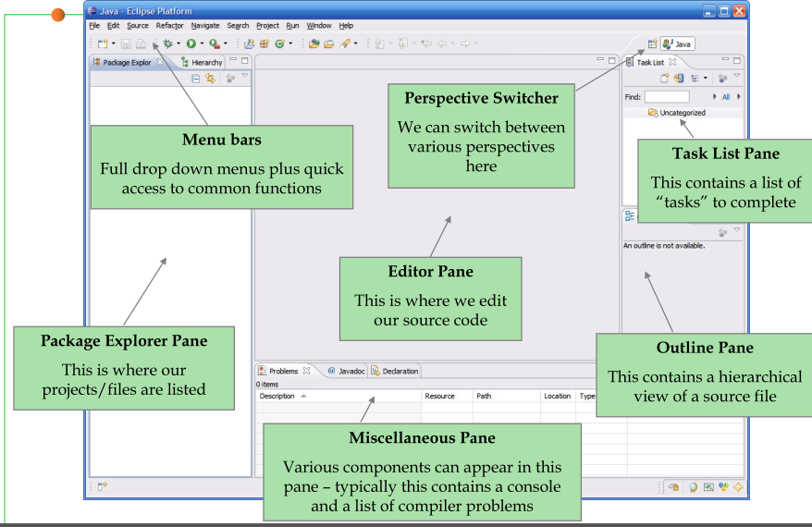Maximize the Package Explorer pane
Viewport: 812px width, 527px height.
coord(245,61)
